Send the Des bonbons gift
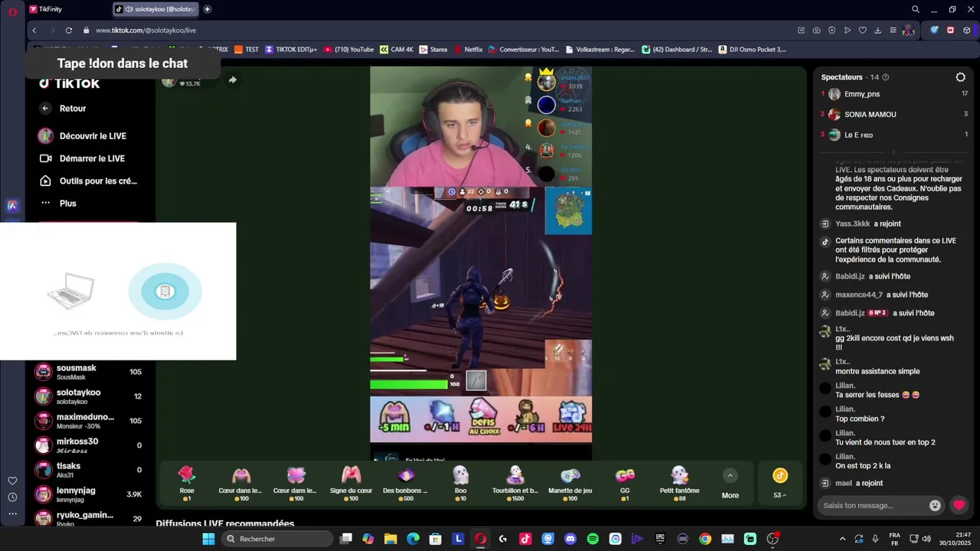 (405, 483)
